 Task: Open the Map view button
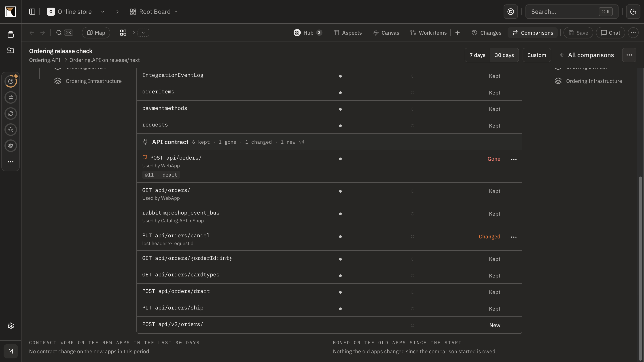96,33
